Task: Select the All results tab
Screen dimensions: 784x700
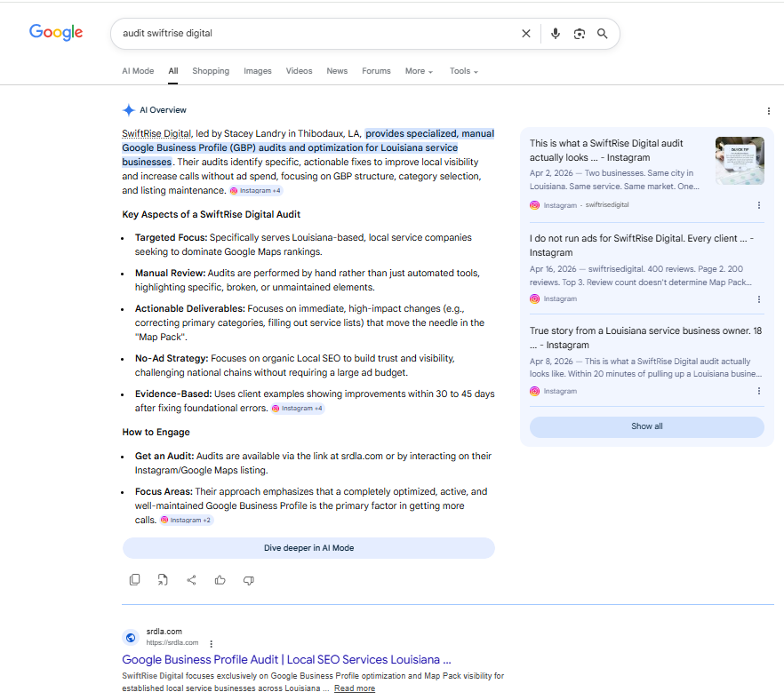Action: (x=173, y=71)
